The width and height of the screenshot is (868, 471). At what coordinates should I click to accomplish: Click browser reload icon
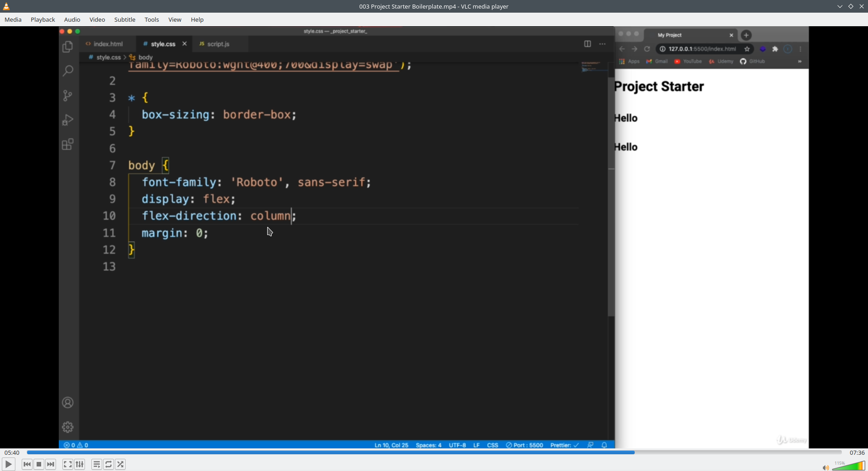(647, 49)
